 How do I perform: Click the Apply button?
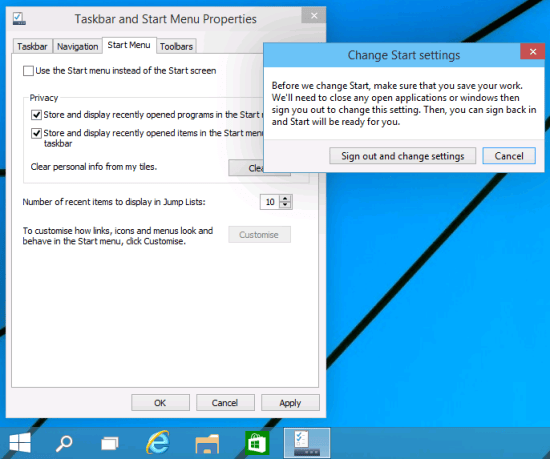290,403
